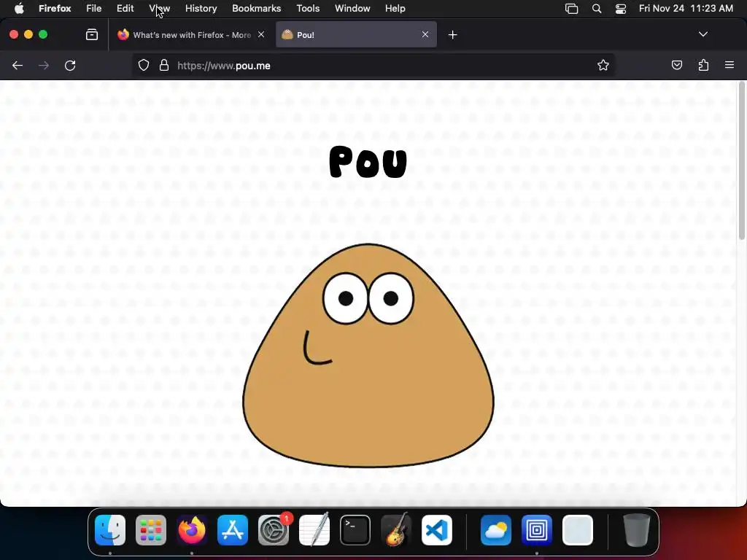Open the blue concentric-squares app in Dock
Screen dimensions: 747x560
point(536,530)
